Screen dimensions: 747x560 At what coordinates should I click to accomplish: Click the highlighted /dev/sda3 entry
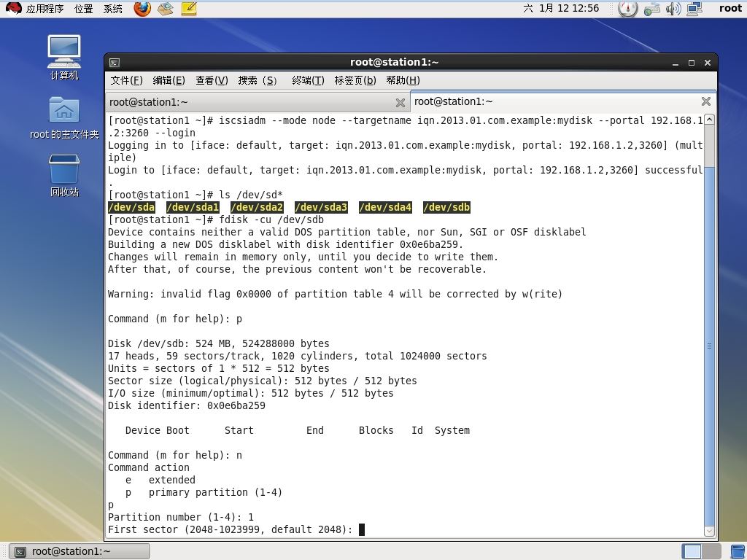click(x=321, y=207)
